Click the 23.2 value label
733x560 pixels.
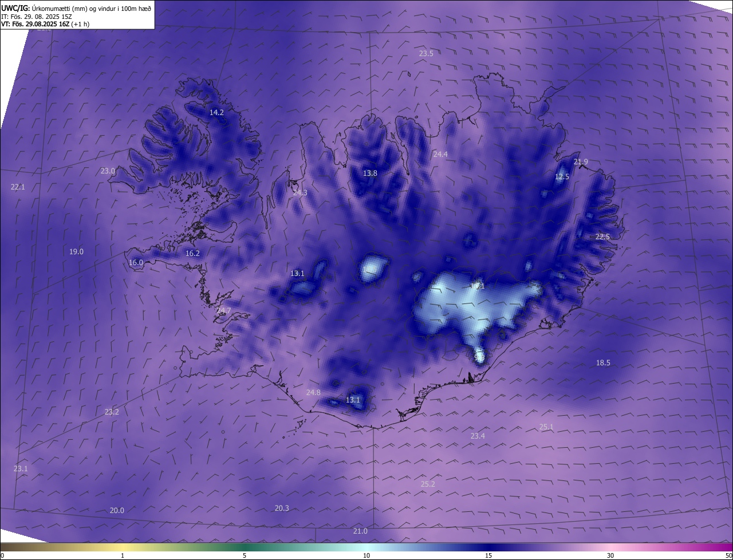click(x=112, y=412)
